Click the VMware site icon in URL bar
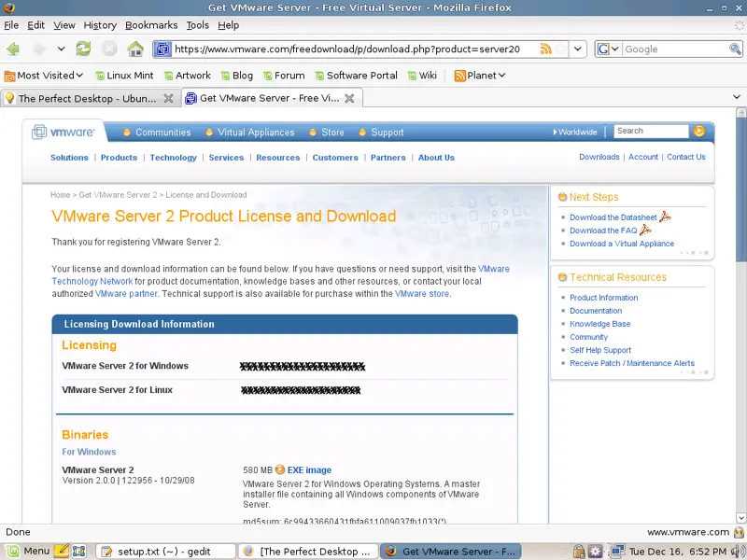 tap(162, 49)
